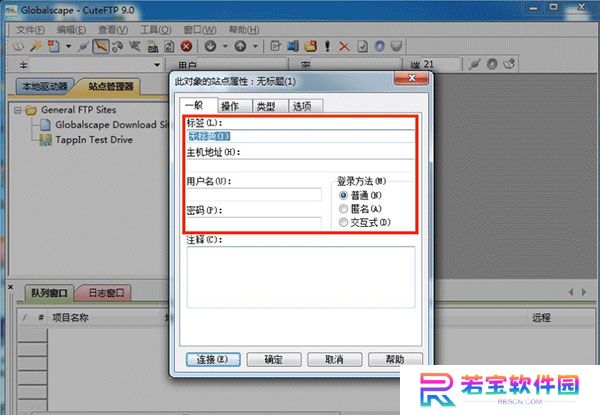Click the edit file pencil icon
This screenshot has width=600, height=415.
[x=276, y=47]
